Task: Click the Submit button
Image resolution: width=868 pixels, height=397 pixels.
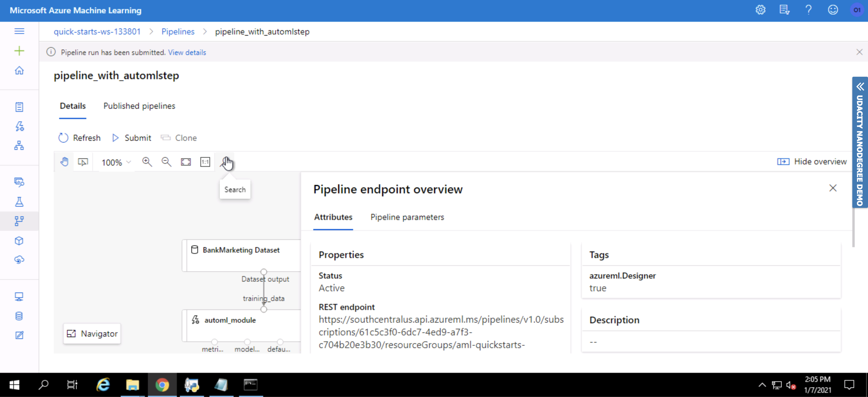Action: point(132,138)
